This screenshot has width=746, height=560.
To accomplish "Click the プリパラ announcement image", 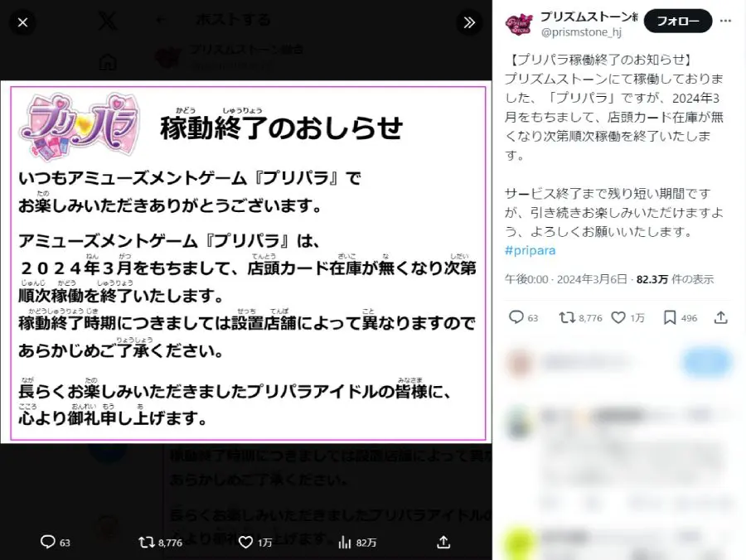I will [248, 263].
